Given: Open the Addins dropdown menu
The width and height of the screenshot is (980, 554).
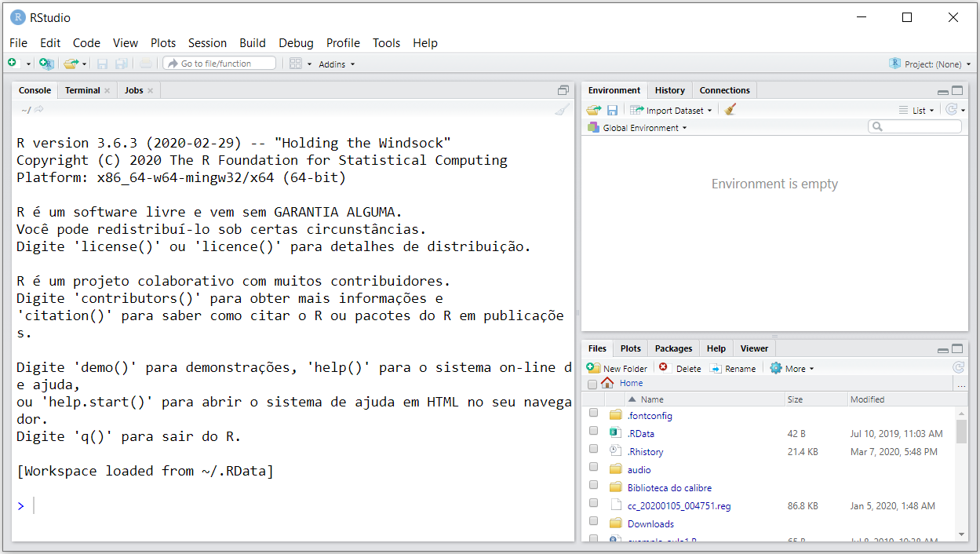Looking at the screenshot, I should [337, 64].
